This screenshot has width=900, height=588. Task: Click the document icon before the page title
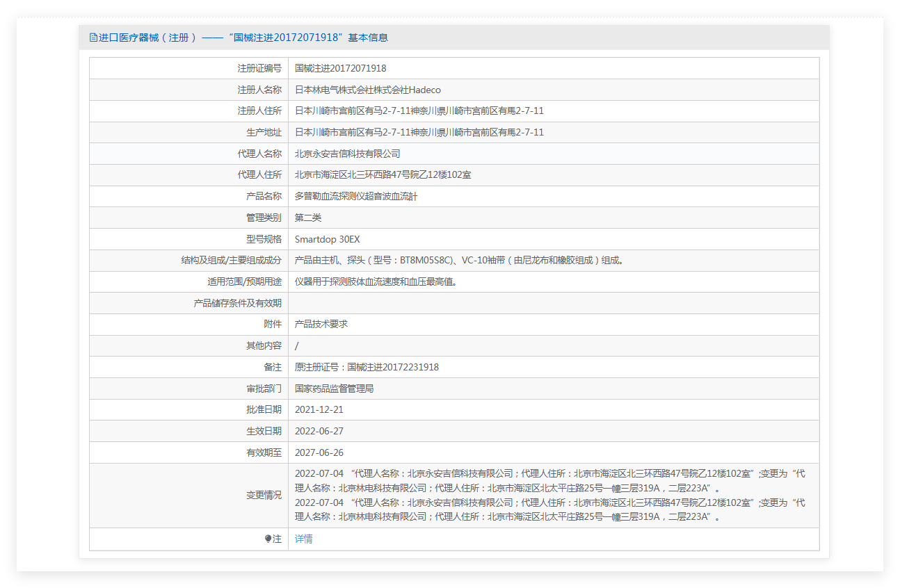tap(93, 38)
